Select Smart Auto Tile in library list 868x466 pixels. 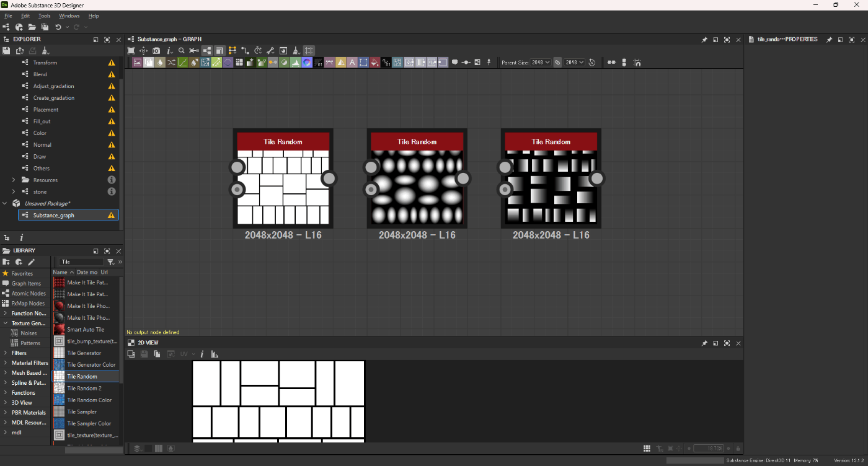click(x=85, y=329)
